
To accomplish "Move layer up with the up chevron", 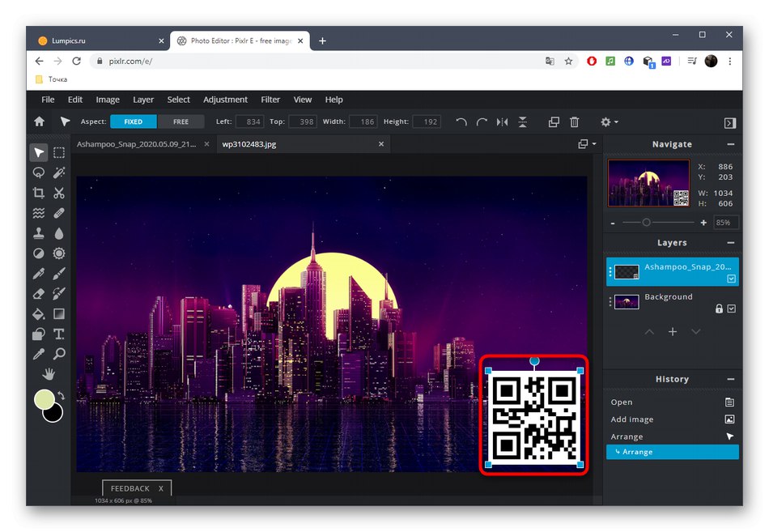I will point(649,332).
